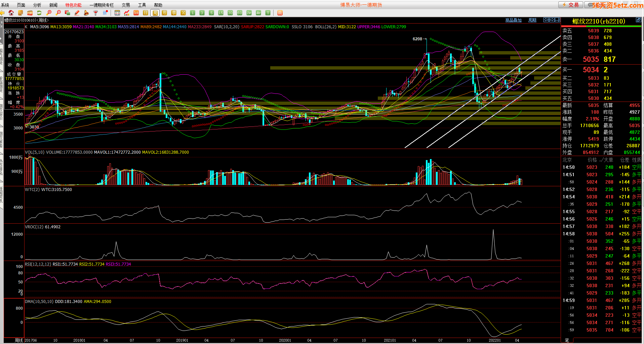
Task: Select the 1-minute period
Action: coord(193,13)
